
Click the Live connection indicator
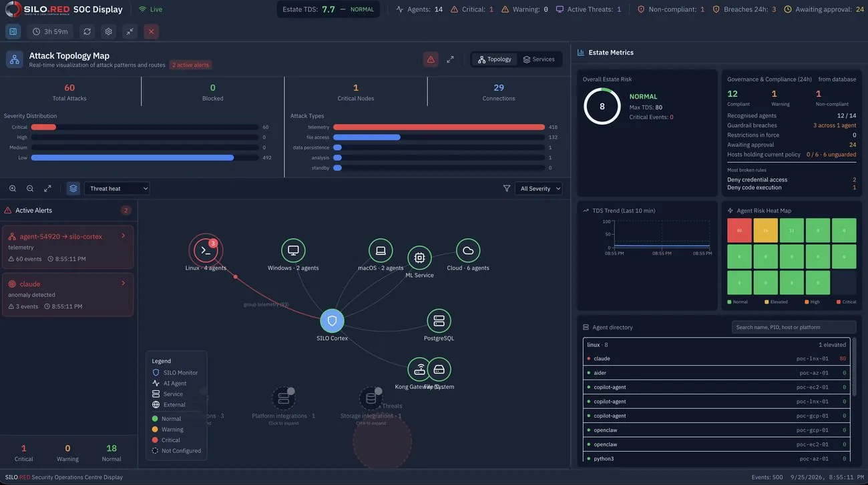tap(150, 9)
